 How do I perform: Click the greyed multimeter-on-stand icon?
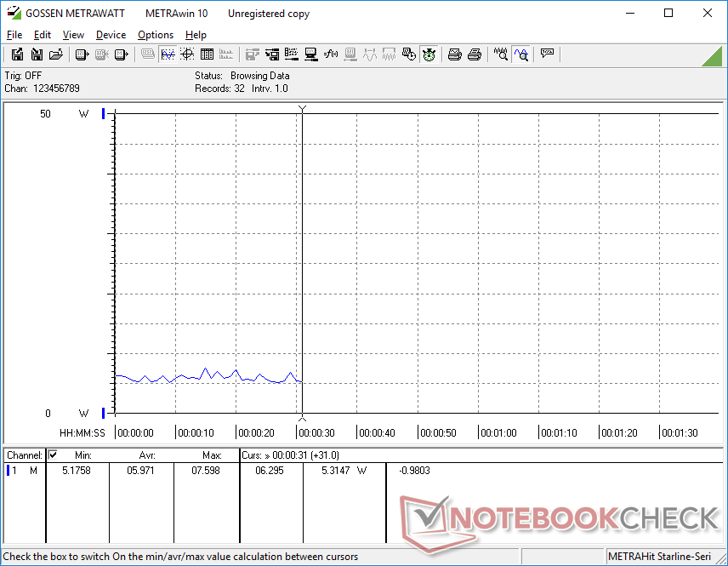coord(350,54)
